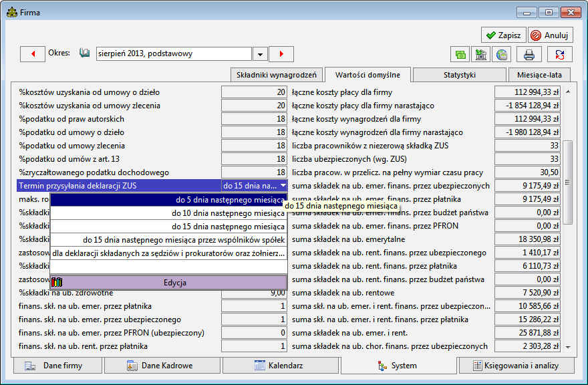
Task: Save changes with the Zapisz button
Action: (x=504, y=35)
